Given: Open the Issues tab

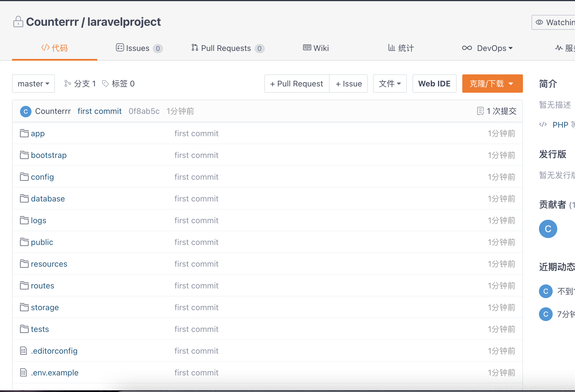Looking at the screenshot, I should (139, 48).
